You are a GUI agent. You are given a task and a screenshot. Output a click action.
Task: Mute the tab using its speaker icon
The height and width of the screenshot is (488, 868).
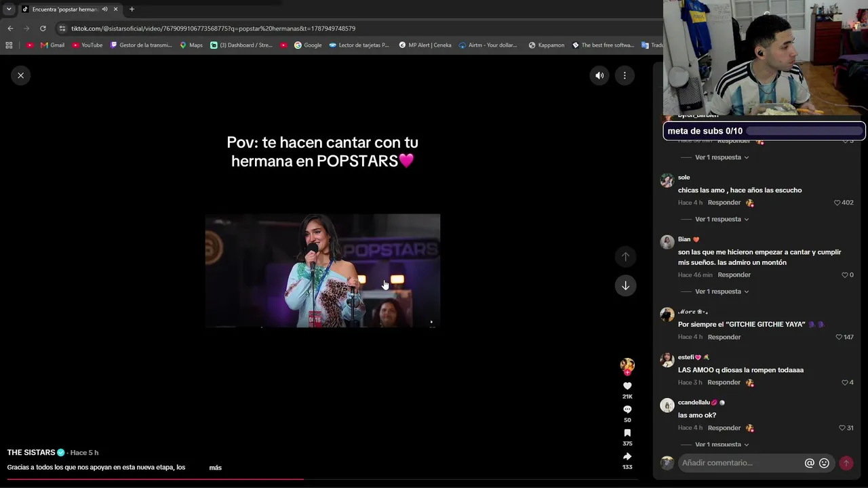pos(104,9)
